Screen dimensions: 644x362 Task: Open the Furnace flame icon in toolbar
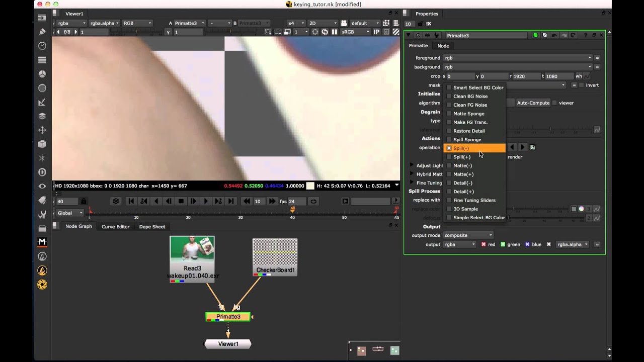tap(42, 270)
